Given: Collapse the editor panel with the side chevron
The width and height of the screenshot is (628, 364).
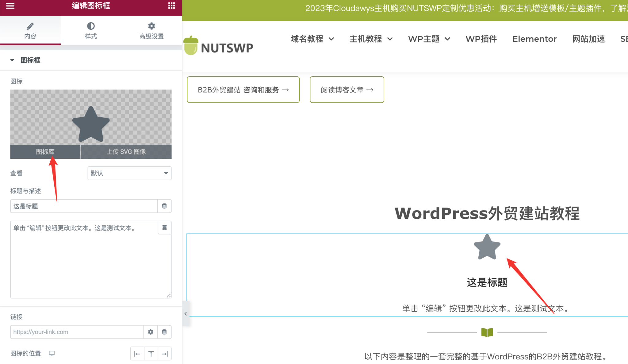Looking at the screenshot, I should pos(186,313).
